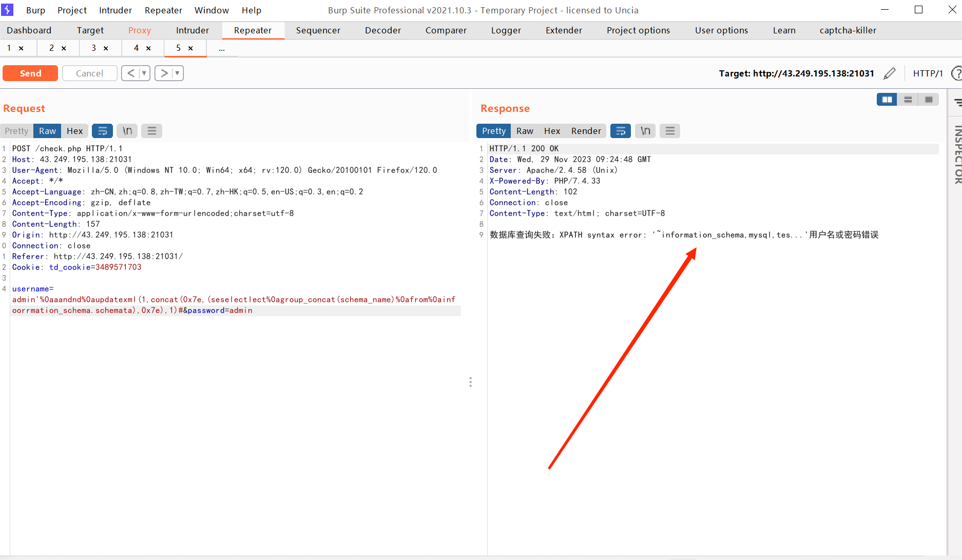Screen dimensions: 962x560
Task: Show non-printable characters in Response viewer
Action: coord(645,131)
